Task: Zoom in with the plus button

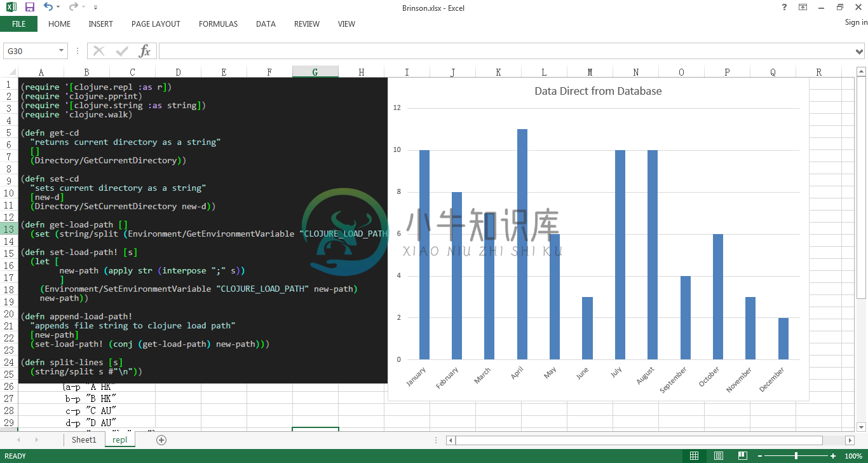Action: pyautogui.click(x=833, y=456)
